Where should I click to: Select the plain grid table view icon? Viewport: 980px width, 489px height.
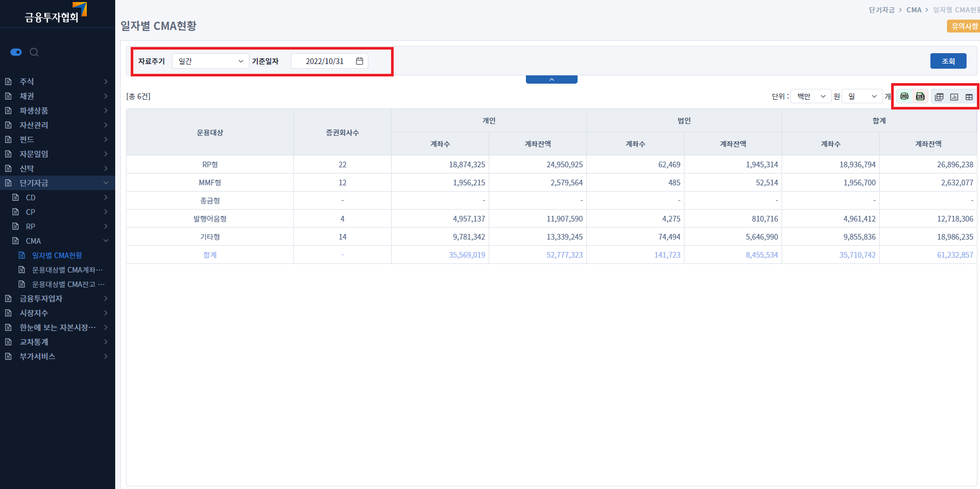pos(969,97)
